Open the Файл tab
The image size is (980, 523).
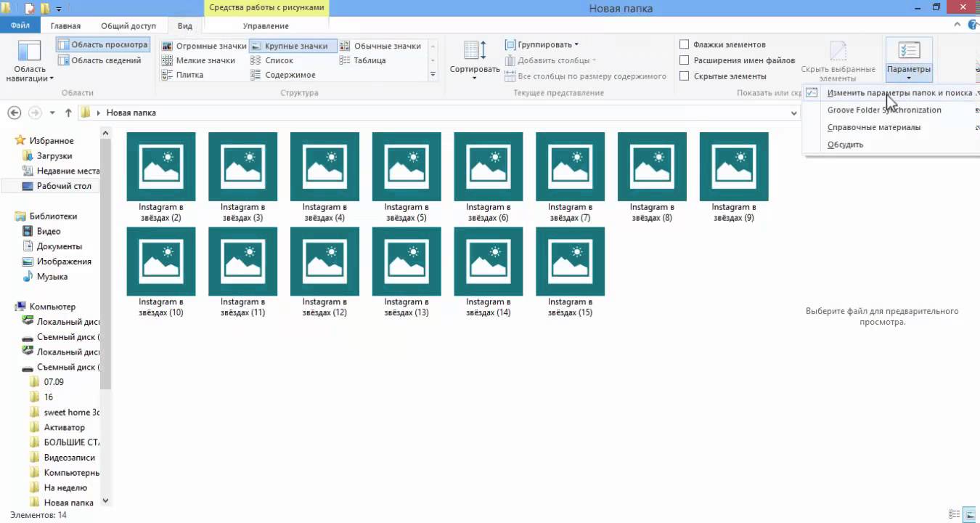(20, 25)
